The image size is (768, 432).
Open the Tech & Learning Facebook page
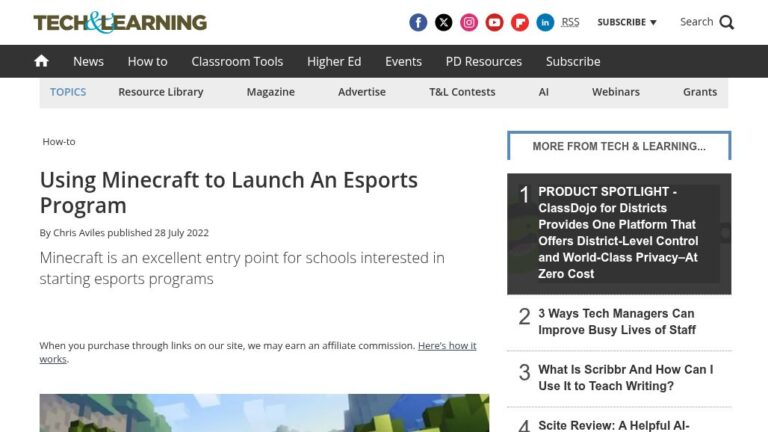coord(418,23)
